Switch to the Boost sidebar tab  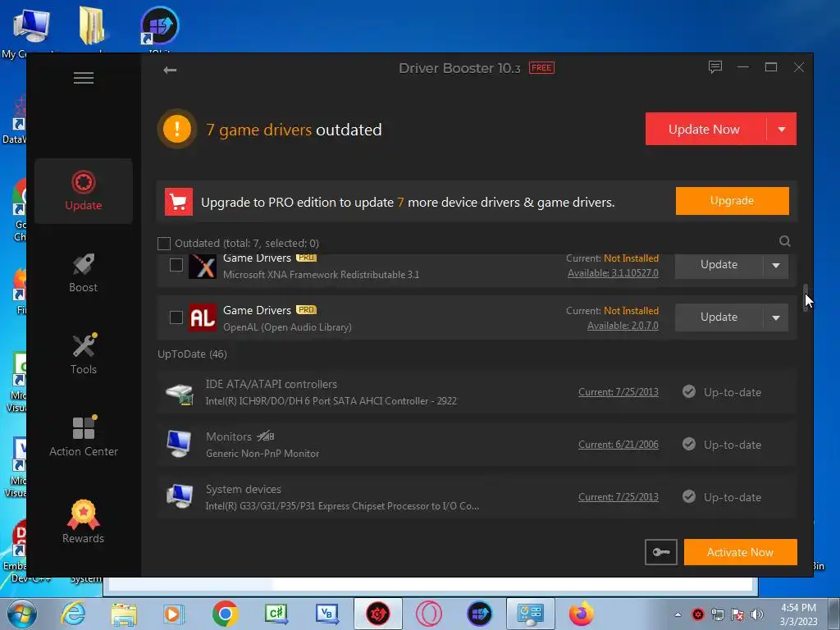pyautogui.click(x=83, y=273)
